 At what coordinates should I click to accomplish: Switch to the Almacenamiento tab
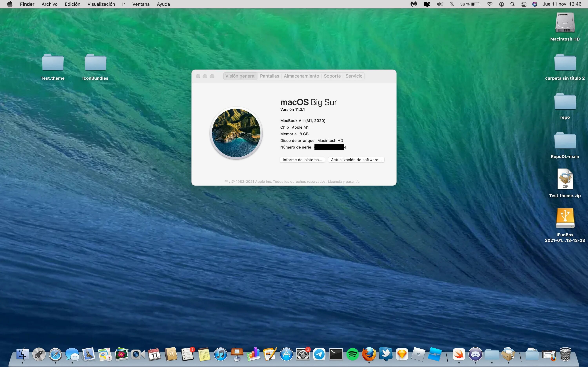301,76
